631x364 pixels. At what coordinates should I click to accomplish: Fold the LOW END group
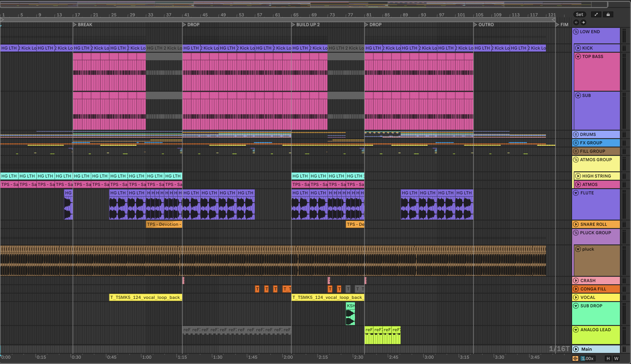pos(576,32)
